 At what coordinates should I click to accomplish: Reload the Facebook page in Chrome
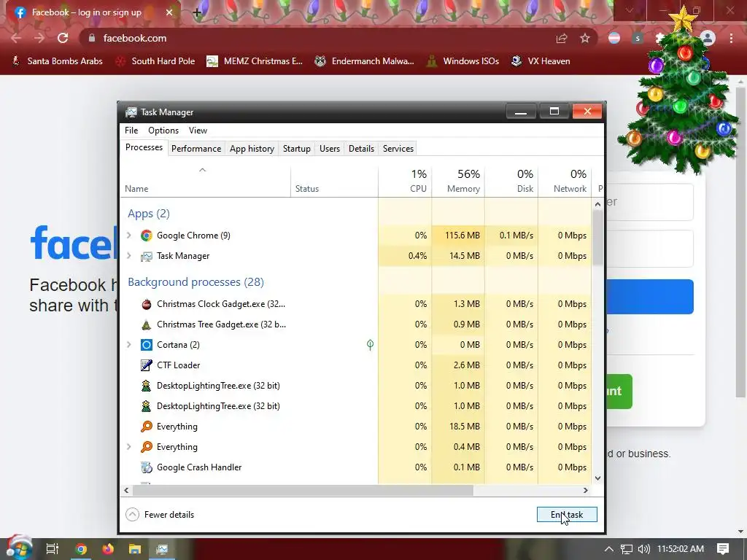(63, 38)
